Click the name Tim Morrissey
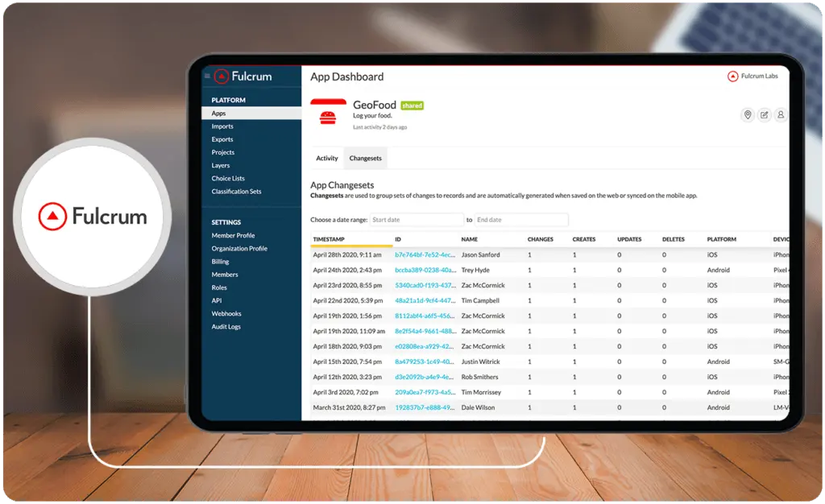Screen dimensions: 825x504 tap(481, 392)
